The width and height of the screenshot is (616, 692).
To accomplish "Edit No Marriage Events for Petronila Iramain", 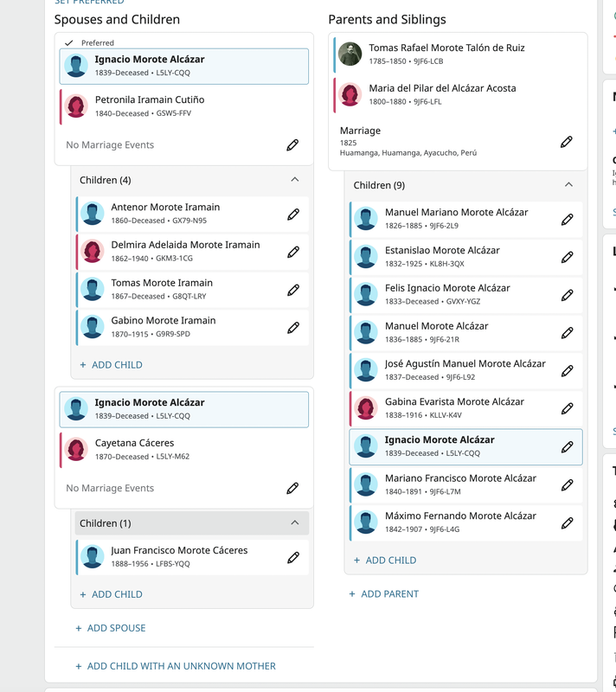I will coord(292,144).
